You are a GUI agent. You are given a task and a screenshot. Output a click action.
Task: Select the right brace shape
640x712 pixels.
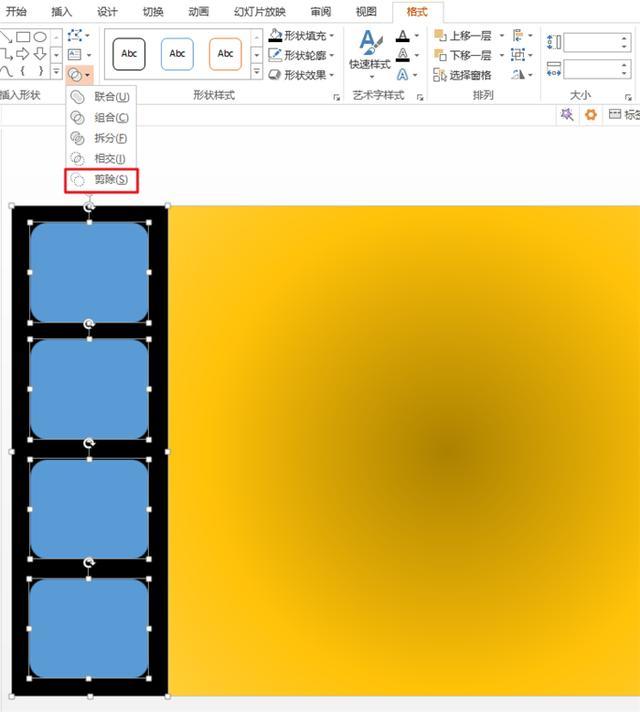(x=41, y=71)
